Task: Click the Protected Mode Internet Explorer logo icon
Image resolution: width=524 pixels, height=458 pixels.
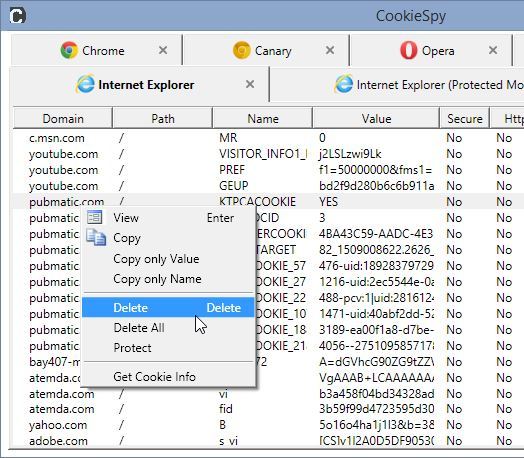Action: (x=344, y=84)
